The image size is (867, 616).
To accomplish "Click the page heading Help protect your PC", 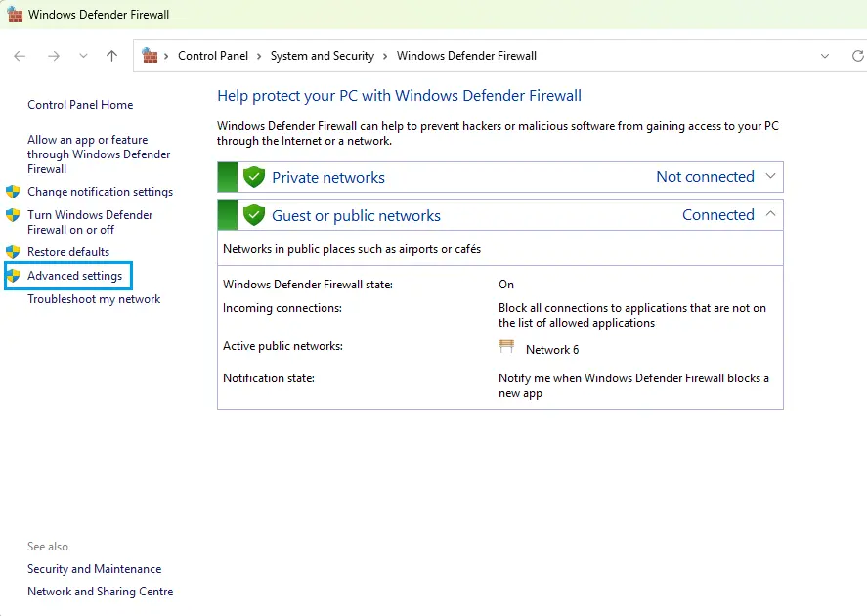I will click(399, 96).
